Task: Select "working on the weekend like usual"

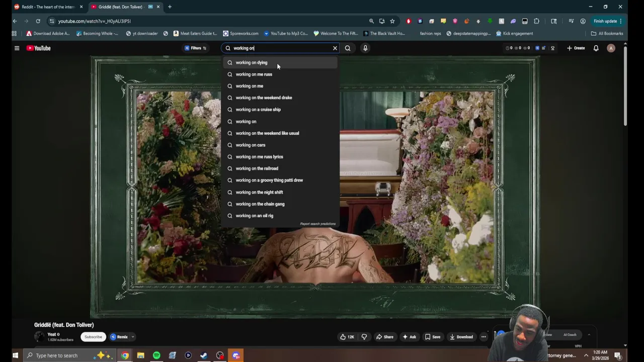Action: [x=280, y=133]
